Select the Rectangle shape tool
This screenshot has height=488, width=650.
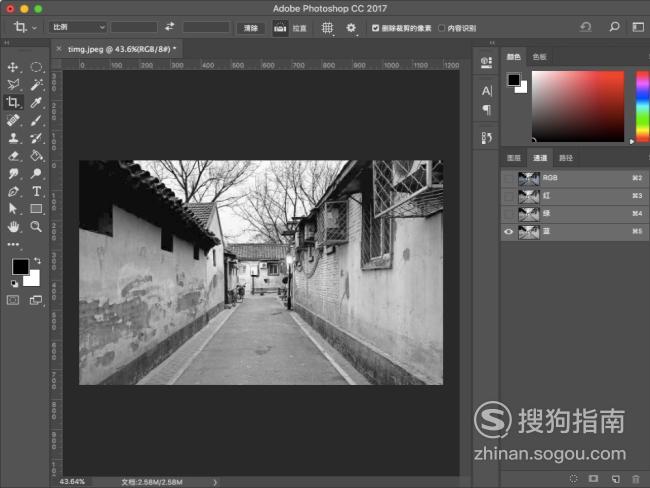pos(36,209)
